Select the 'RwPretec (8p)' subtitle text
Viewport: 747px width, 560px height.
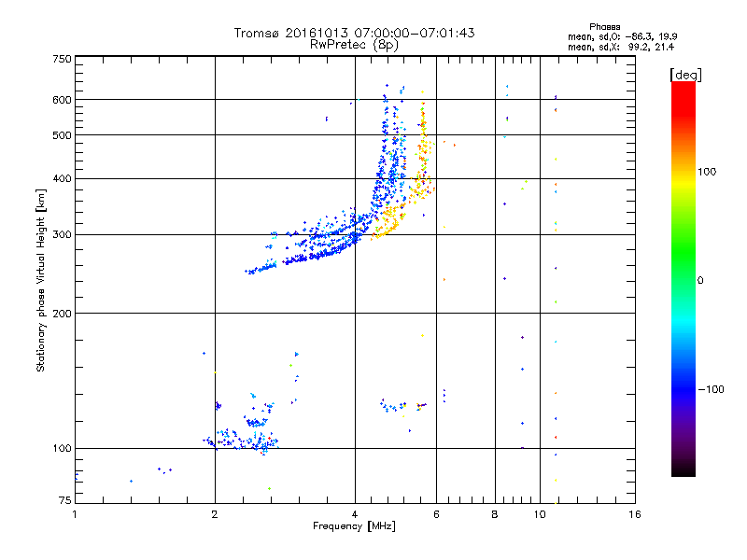pyautogui.click(x=354, y=45)
